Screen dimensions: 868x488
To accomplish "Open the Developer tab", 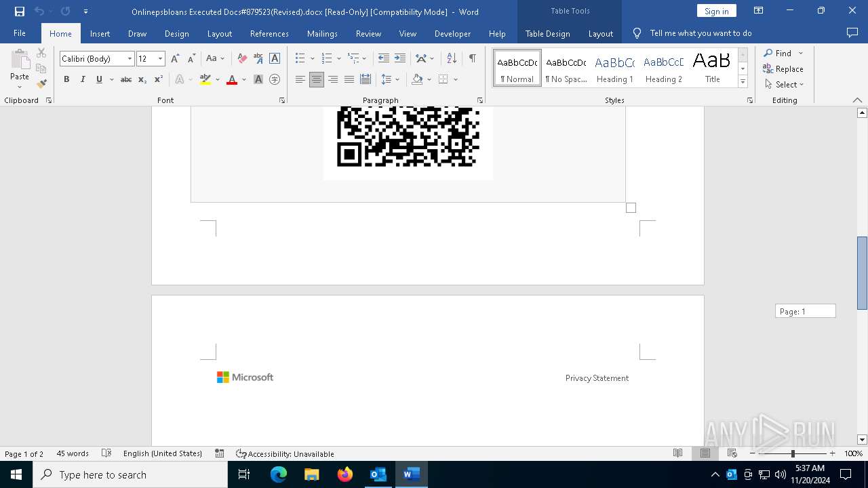I will (452, 33).
